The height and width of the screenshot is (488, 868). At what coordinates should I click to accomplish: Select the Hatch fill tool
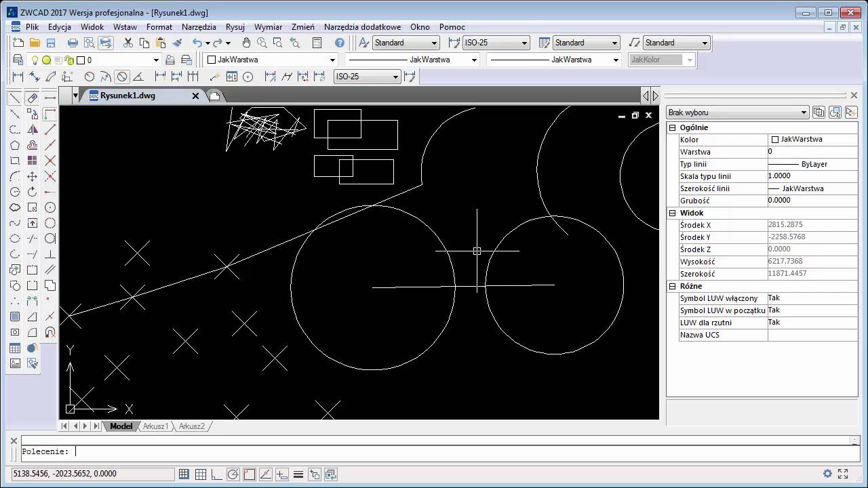coord(15,317)
